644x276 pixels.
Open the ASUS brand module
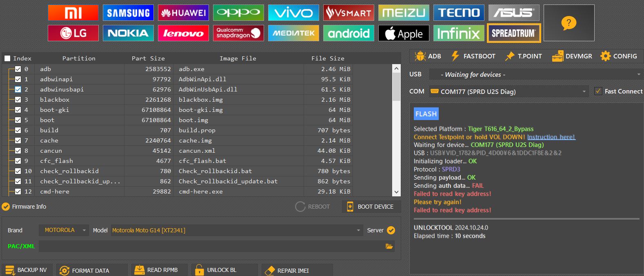point(514,13)
